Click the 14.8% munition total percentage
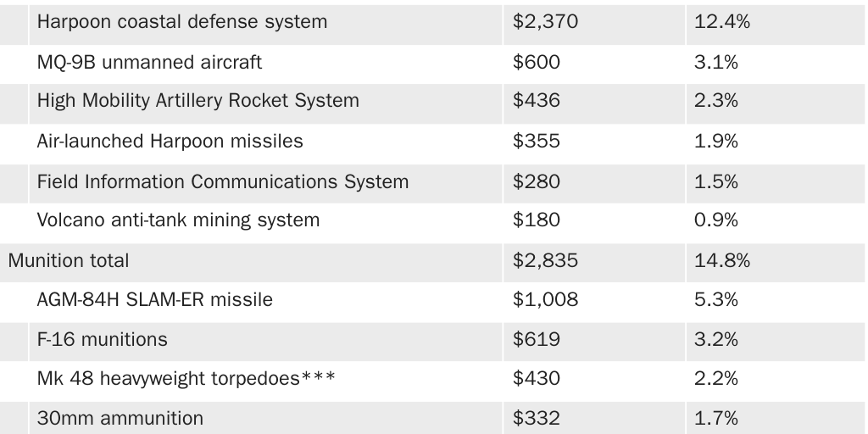 (x=721, y=260)
